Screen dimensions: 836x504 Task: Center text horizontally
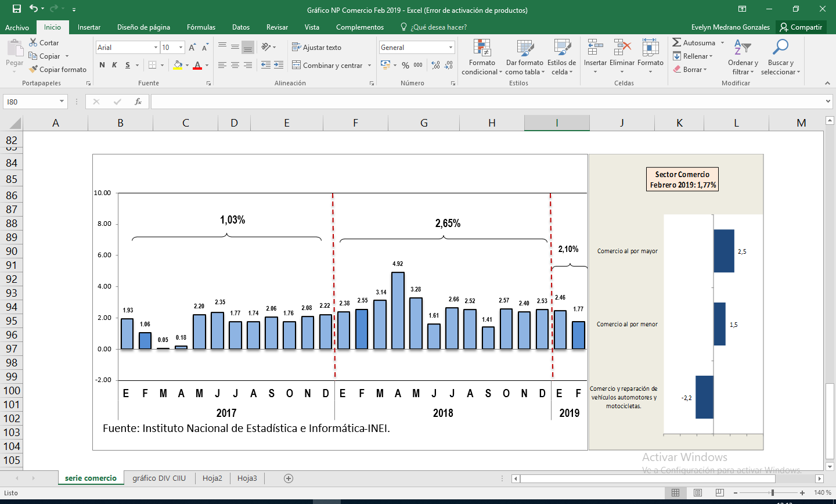click(x=235, y=65)
